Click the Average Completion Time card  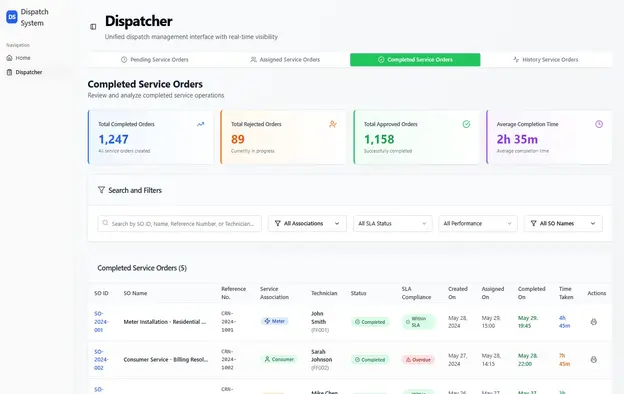click(549, 137)
